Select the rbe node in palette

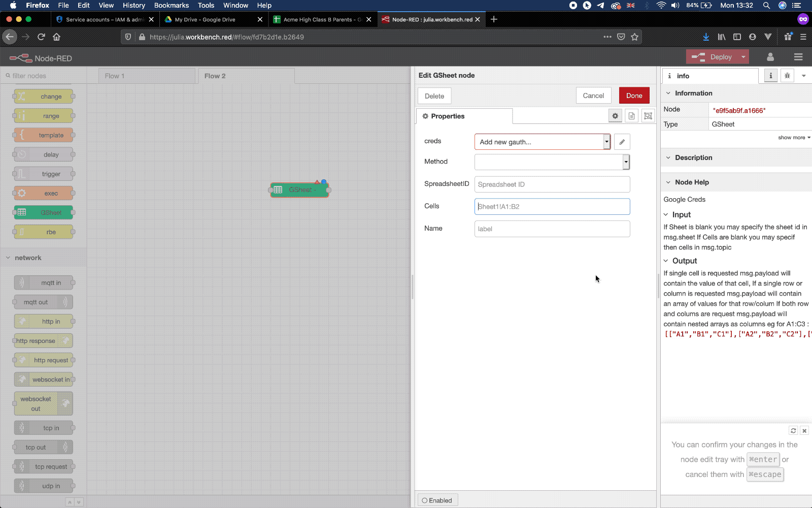[44, 232]
